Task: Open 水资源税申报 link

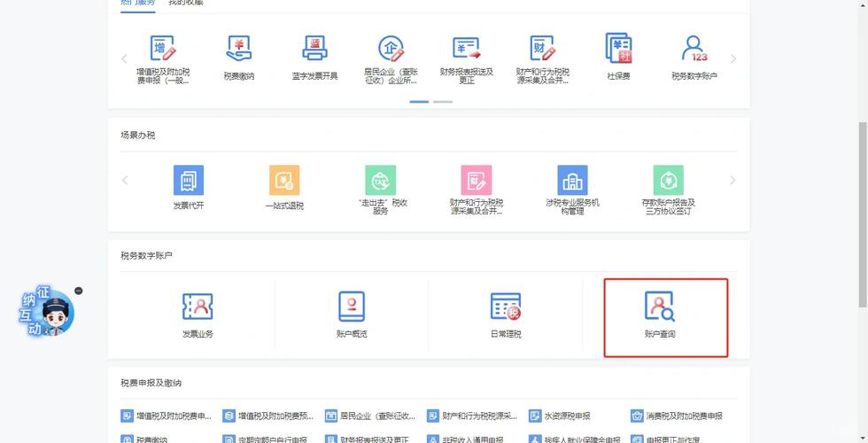Action: [560, 416]
